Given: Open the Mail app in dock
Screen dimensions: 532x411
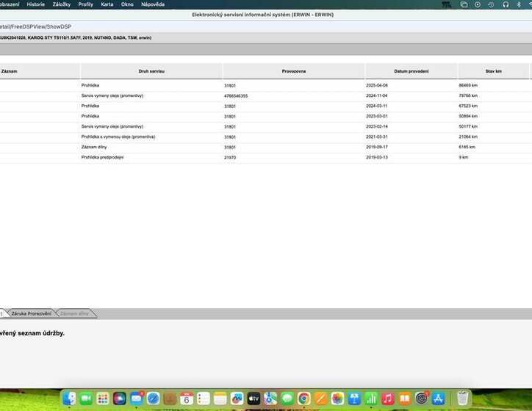Looking at the screenshot, I should coord(137,399).
